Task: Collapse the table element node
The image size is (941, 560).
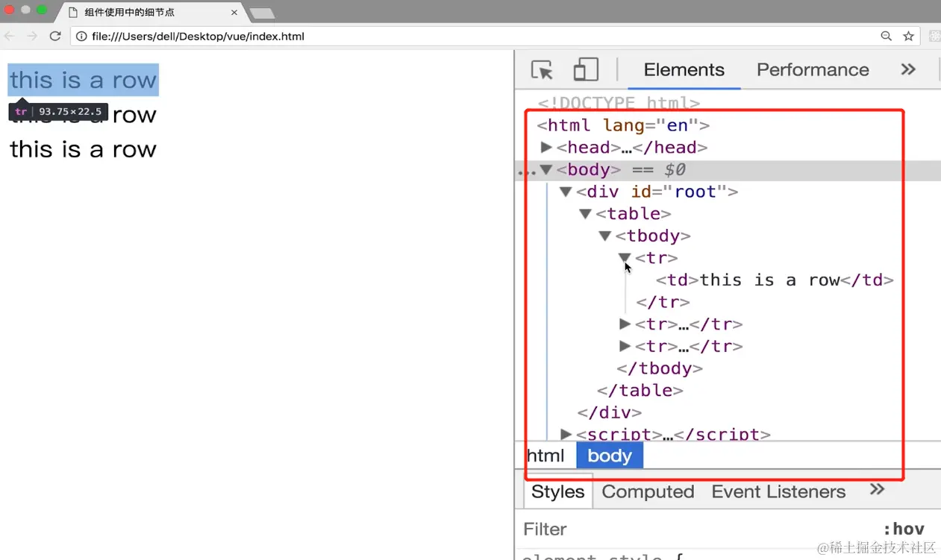Action: [x=585, y=213]
